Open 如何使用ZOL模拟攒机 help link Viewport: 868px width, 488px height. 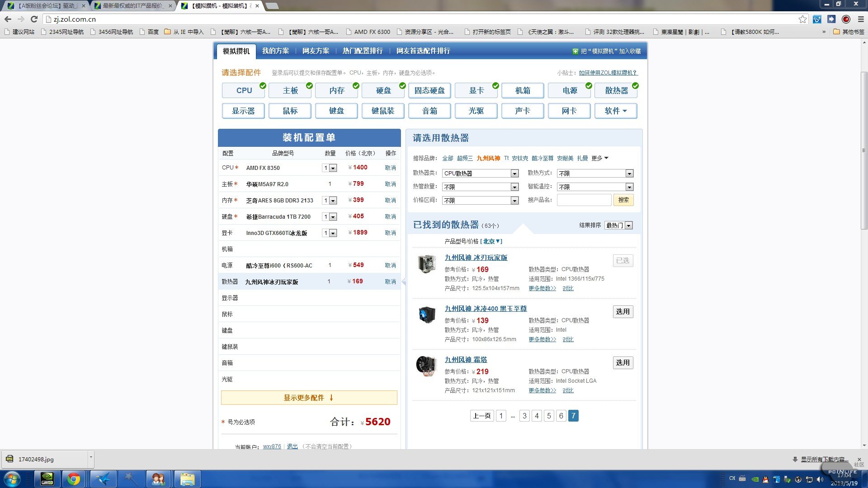[608, 73]
